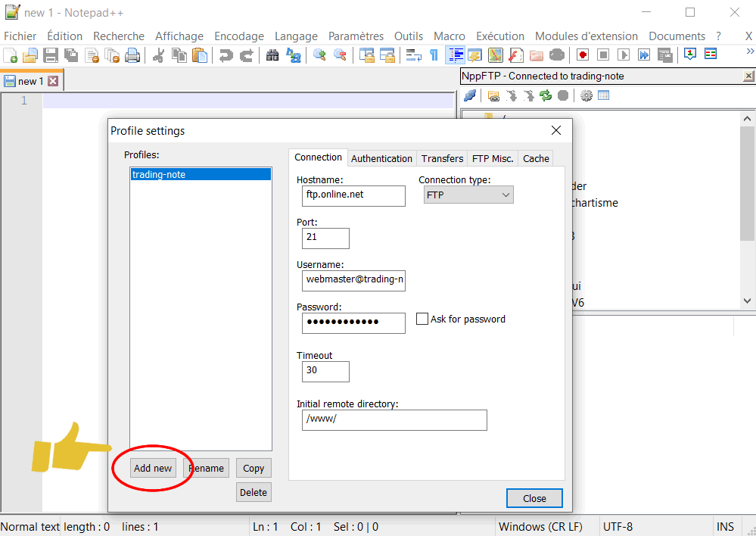Screen dimensions: 756x536
Task: Redo the action via toolbar arrow
Action: [246, 55]
